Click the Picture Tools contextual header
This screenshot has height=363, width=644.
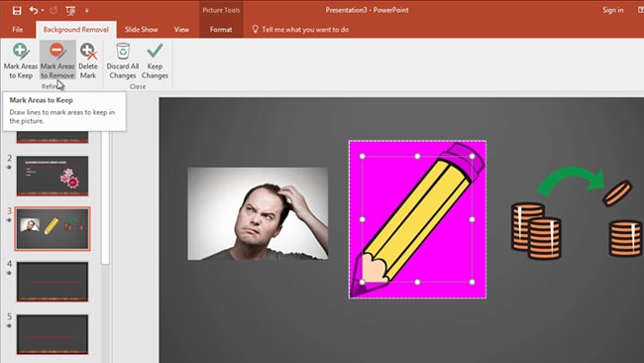click(x=221, y=10)
